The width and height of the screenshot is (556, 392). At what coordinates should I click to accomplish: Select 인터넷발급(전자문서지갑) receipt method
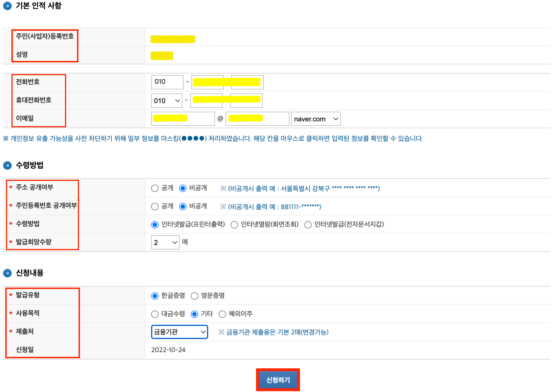[x=308, y=224]
